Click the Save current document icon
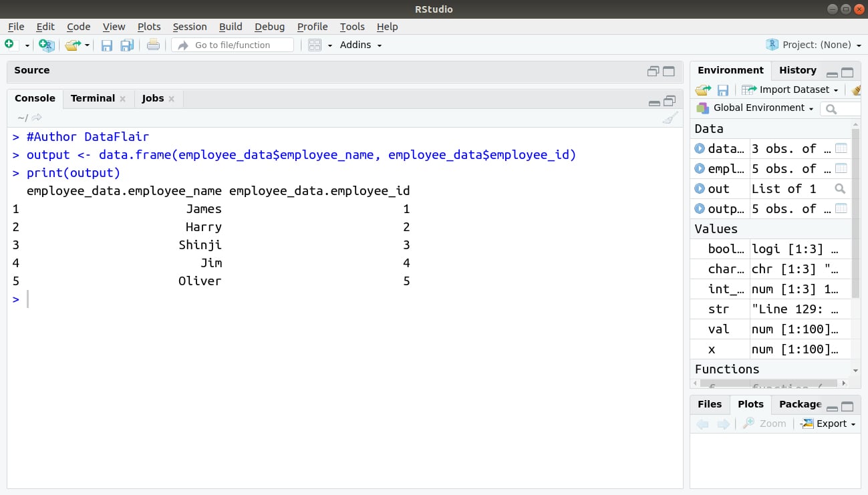The height and width of the screenshot is (495, 868). tap(107, 45)
